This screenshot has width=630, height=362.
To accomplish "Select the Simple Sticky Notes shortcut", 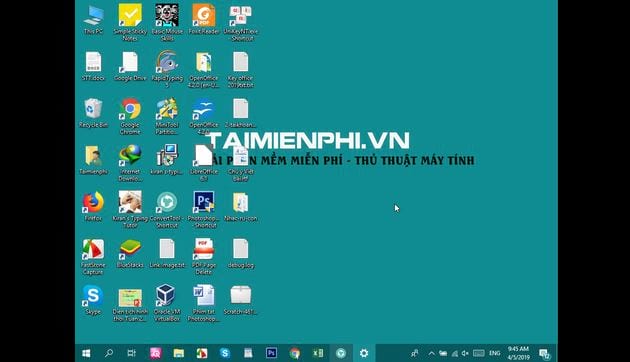I will pos(130,22).
